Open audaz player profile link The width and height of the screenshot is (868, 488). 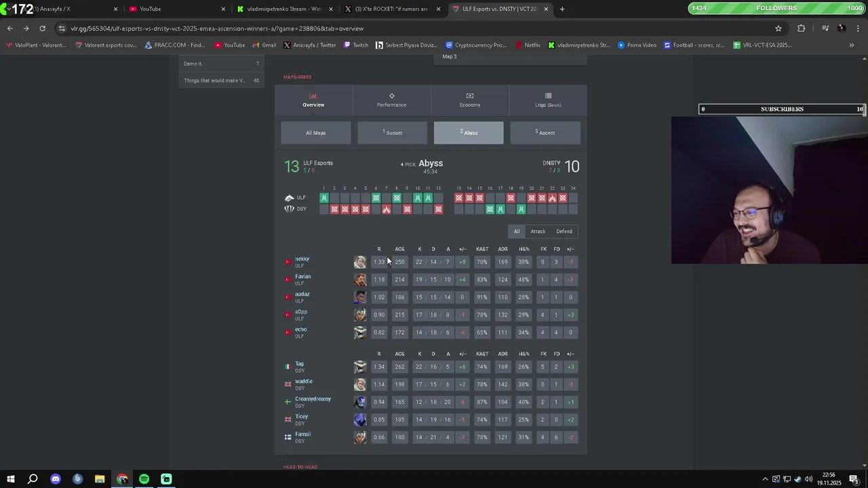pos(302,294)
